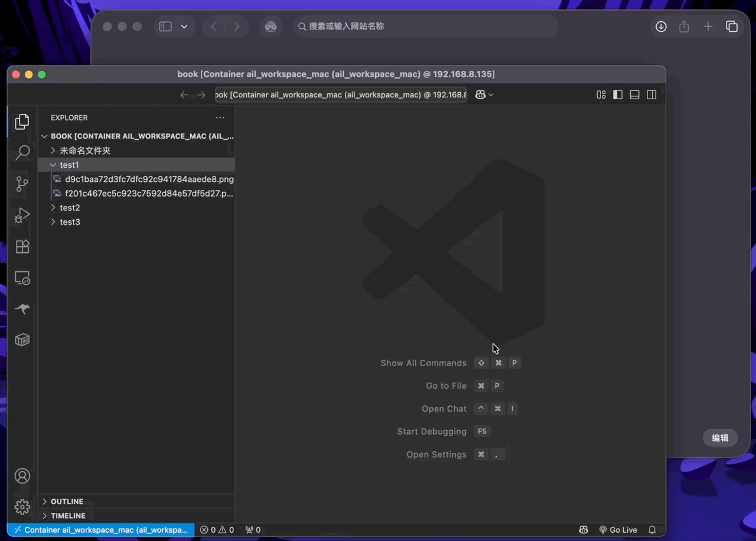The width and height of the screenshot is (756, 541).
Task: Click Safari back arrow button
Action: pos(214,27)
